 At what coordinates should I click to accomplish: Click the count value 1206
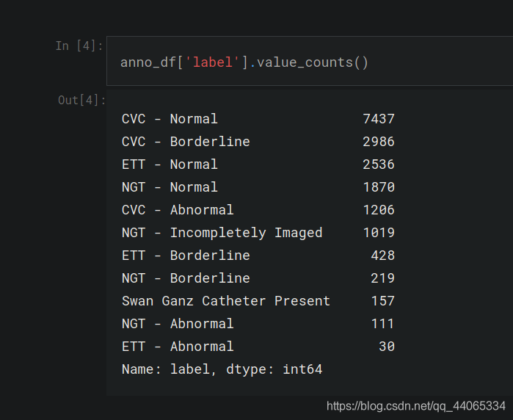coord(379,210)
